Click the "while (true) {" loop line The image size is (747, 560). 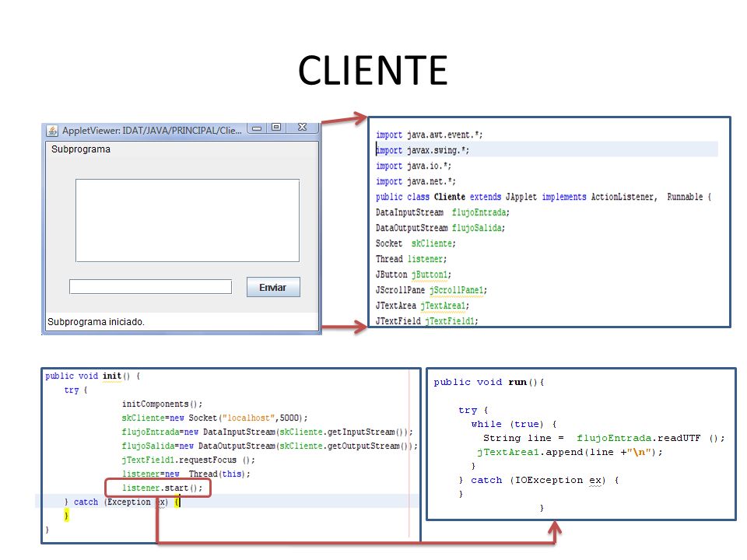tap(514, 425)
